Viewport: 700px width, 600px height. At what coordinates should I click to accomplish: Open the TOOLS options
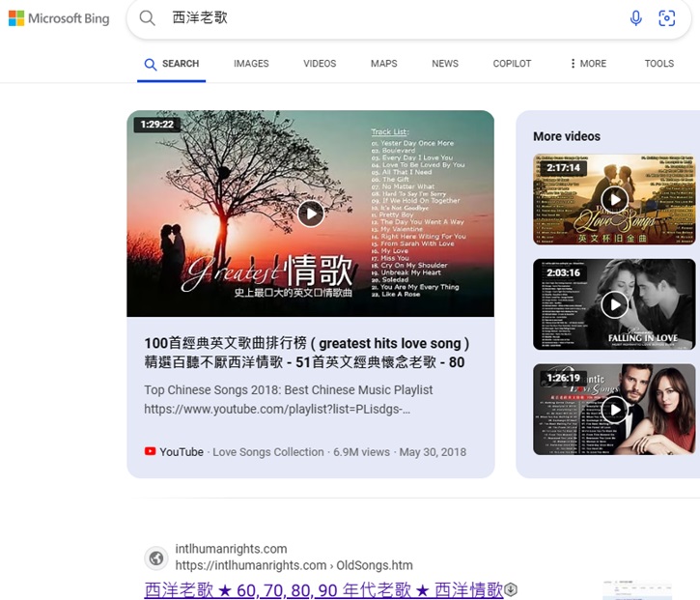click(x=658, y=64)
